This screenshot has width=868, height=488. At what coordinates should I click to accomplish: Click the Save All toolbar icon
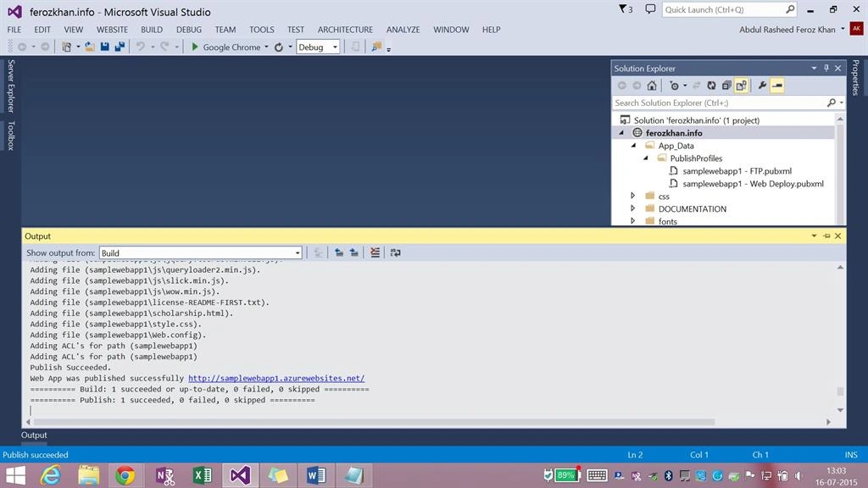point(120,47)
